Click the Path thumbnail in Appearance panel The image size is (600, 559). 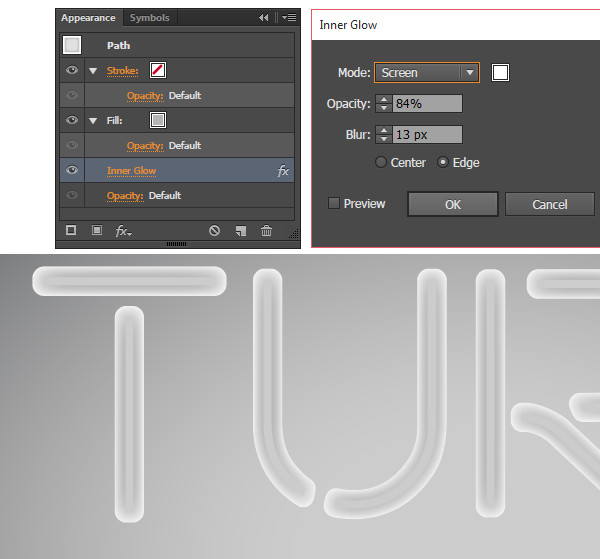point(72,45)
